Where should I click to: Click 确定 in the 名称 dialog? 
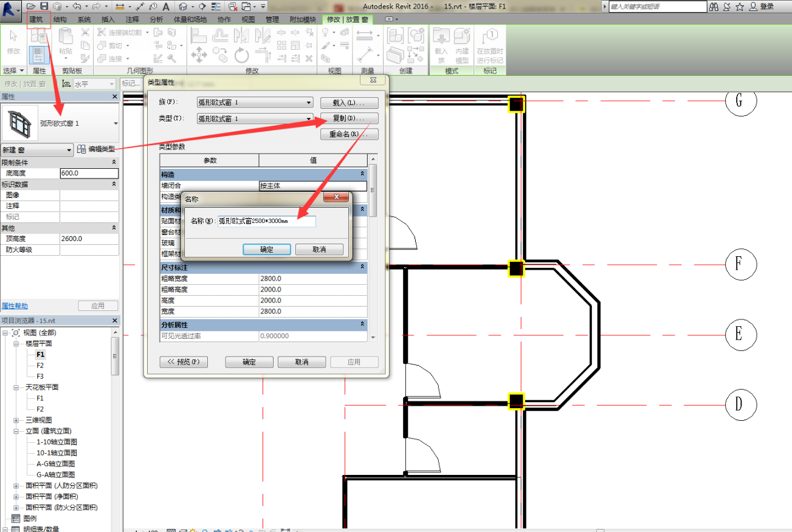pos(266,250)
